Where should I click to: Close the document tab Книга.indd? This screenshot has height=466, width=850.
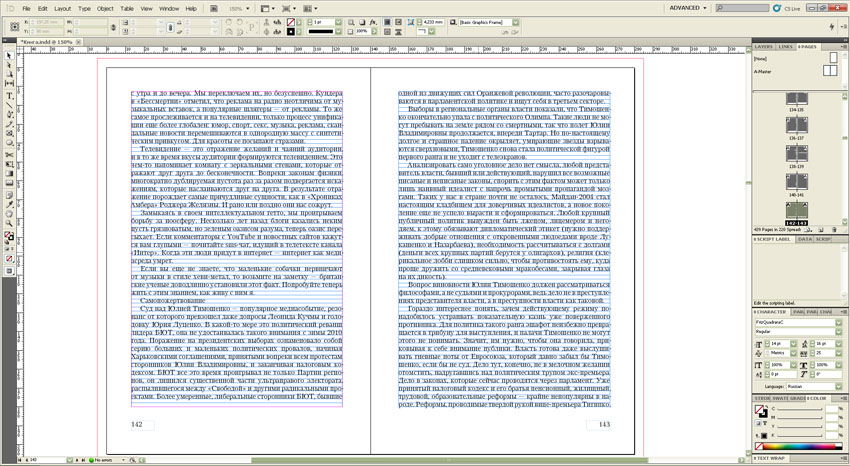(78, 42)
